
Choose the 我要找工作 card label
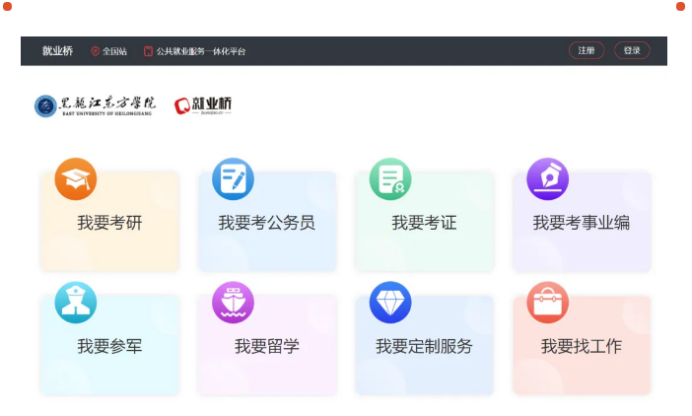point(581,347)
